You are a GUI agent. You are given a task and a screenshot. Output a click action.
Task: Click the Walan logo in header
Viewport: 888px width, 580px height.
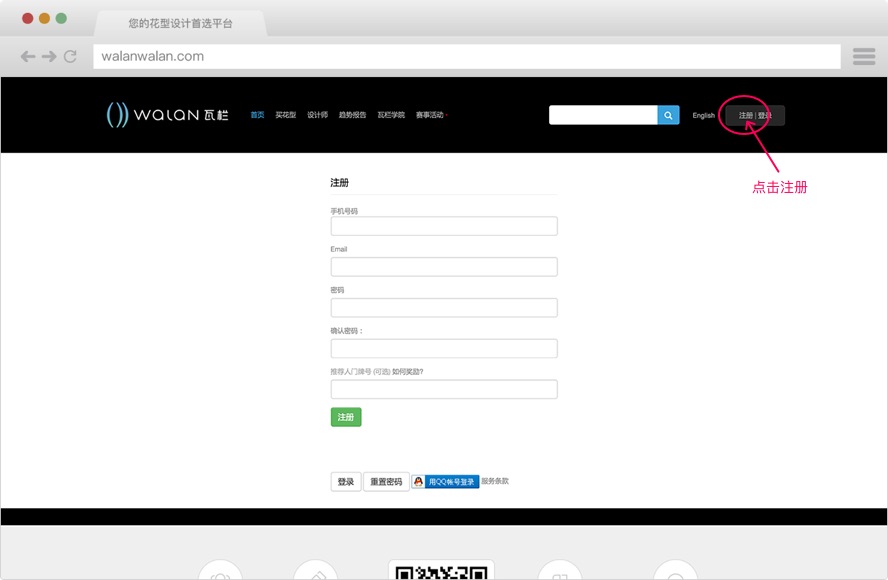[x=168, y=115]
